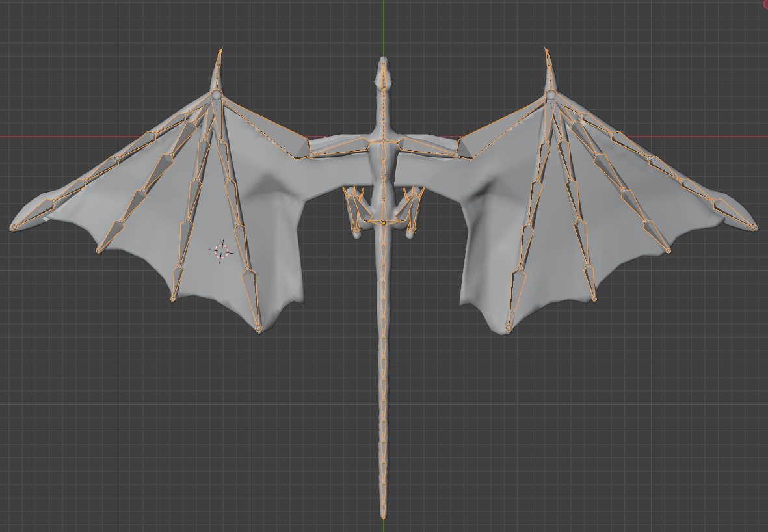Click the left wing elbow joint near the body
Image resolution: width=768 pixels, height=532 pixels.
click(x=311, y=155)
